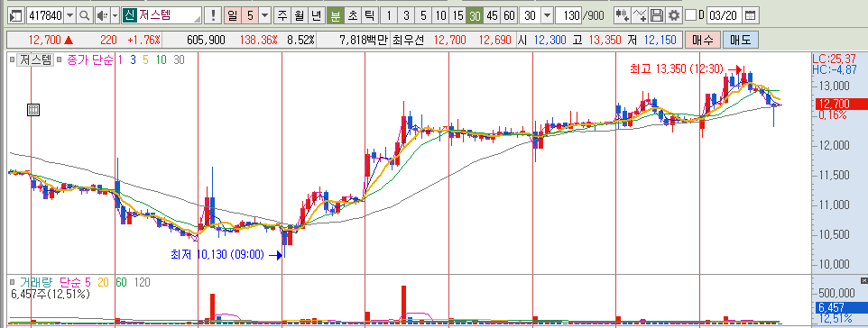868x328 pixels.
Task: Select the 분 minute chart button
Action: 335,15
